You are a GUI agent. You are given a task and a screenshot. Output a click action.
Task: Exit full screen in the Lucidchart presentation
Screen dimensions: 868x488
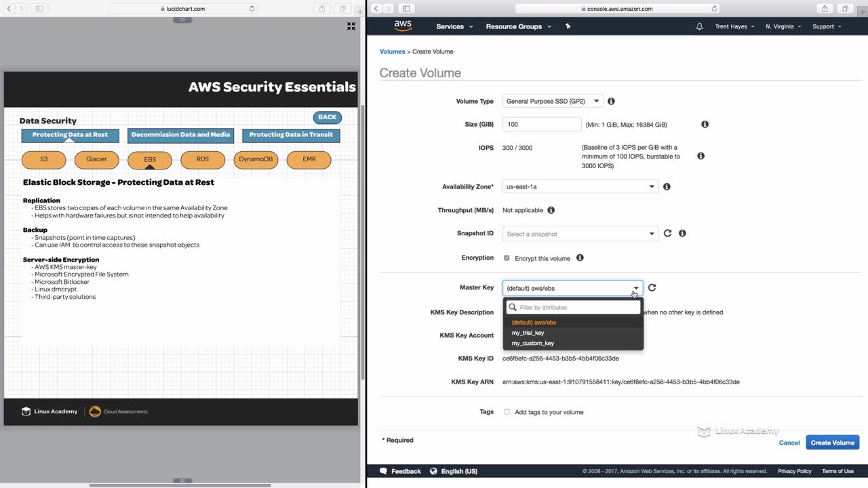point(351,26)
